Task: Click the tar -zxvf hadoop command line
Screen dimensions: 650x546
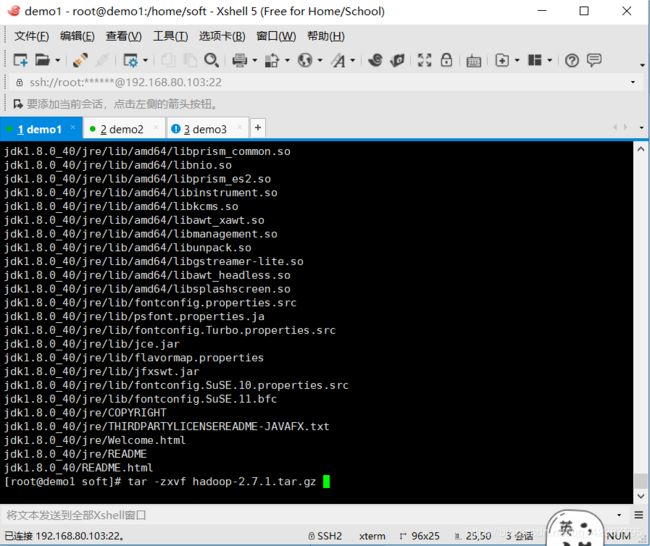Action: click(167, 482)
